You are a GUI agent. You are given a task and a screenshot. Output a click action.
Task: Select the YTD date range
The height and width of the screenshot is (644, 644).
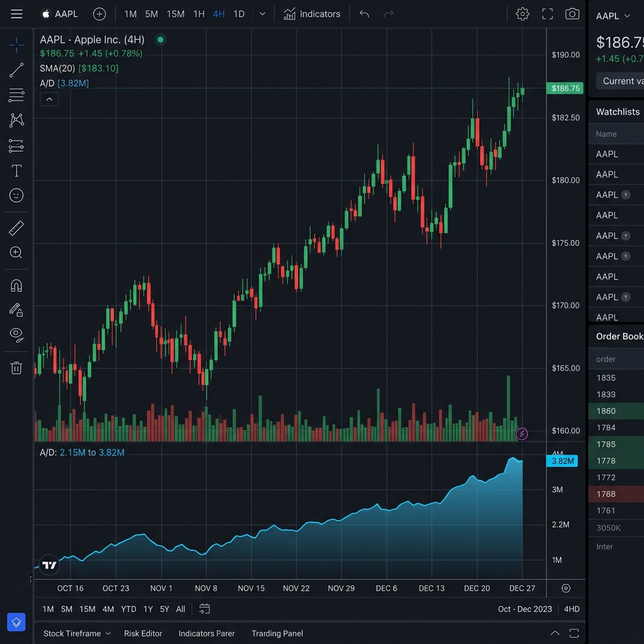128,609
